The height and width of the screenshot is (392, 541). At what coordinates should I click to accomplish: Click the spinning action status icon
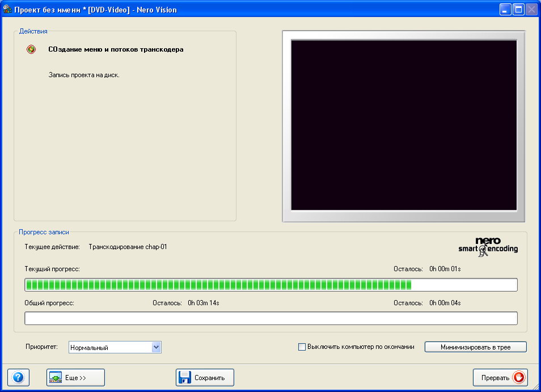tap(31, 49)
